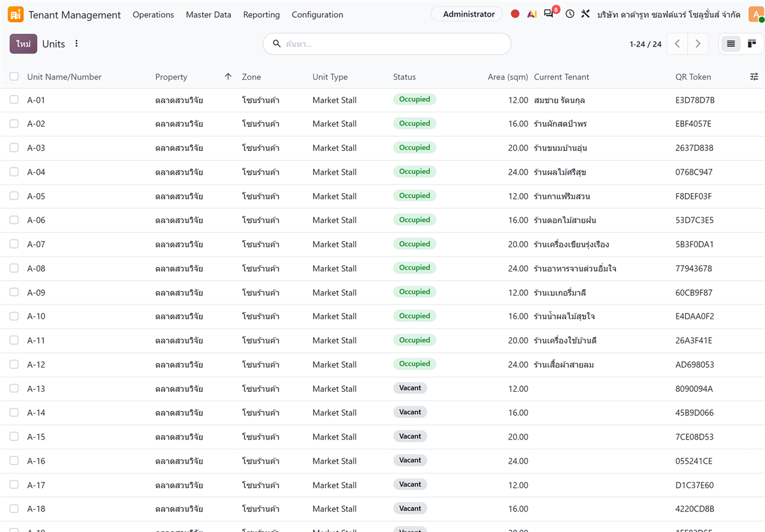Sort by the Area (sqm) column header
765x532 pixels.
tap(508, 77)
